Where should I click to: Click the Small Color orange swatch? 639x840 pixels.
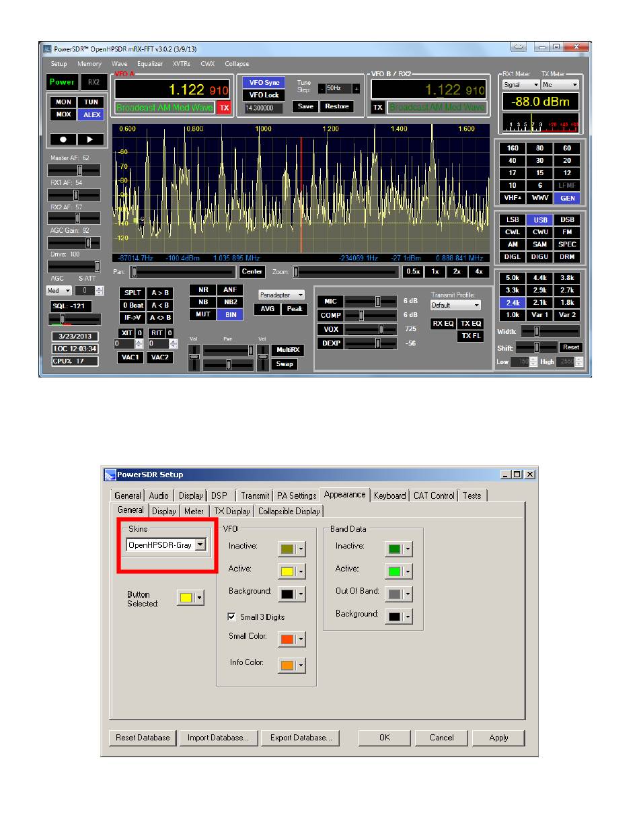pyautogui.click(x=287, y=639)
